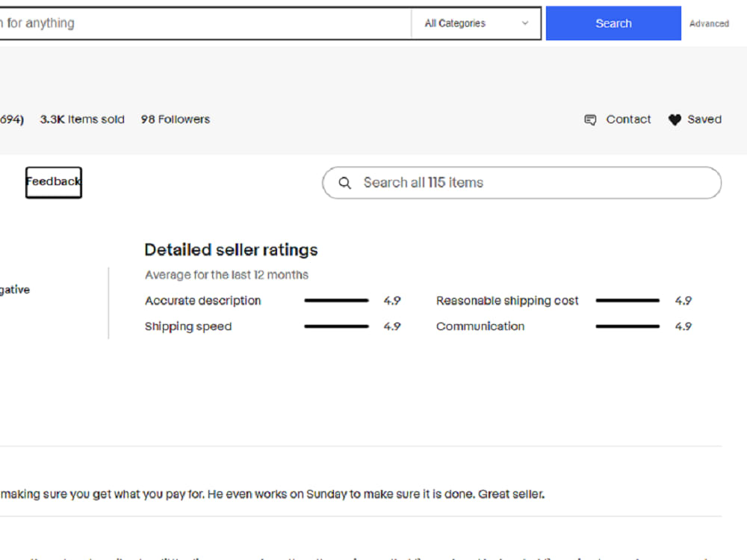Click the Communication rating bar
Viewport: 747px width, 560px height.
[627, 326]
